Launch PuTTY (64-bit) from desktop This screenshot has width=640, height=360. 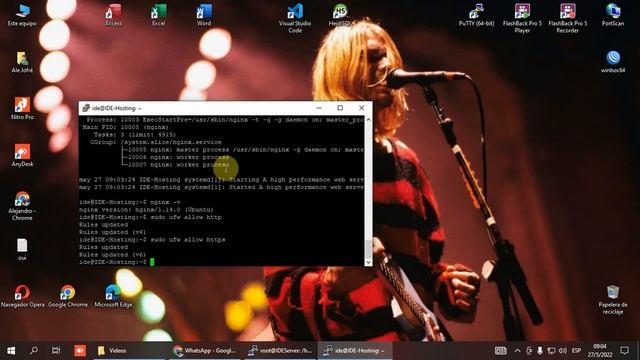pyautogui.click(x=476, y=15)
